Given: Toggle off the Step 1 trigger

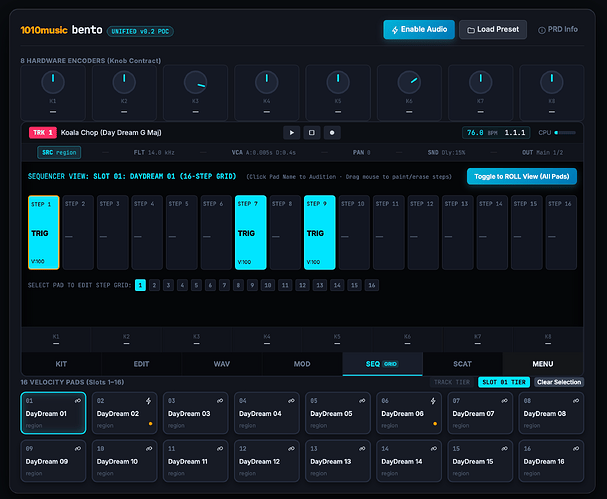Looking at the screenshot, I should (x=44, y=232).
